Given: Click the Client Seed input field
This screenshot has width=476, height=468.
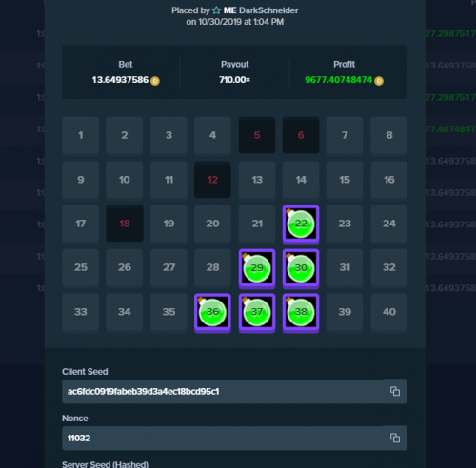Looking at the screenshot, I should tap(234, 391).
